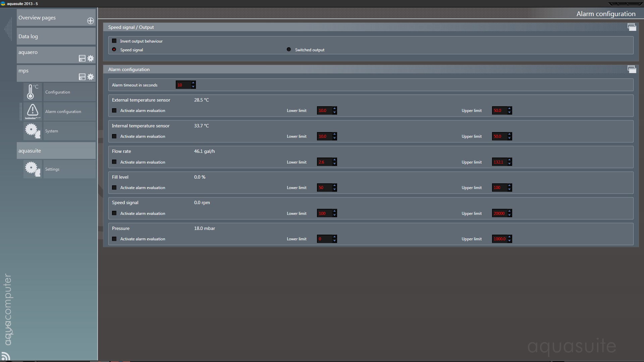Open the Data log section
Screen dimensions: 644x362
point(56,36)
